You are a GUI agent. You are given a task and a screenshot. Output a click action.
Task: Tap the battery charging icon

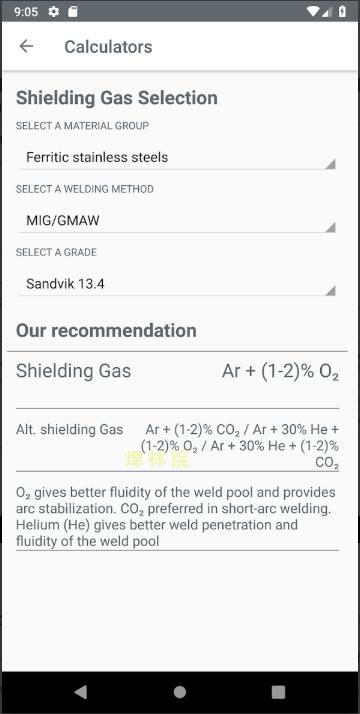[x=342, y=11]
